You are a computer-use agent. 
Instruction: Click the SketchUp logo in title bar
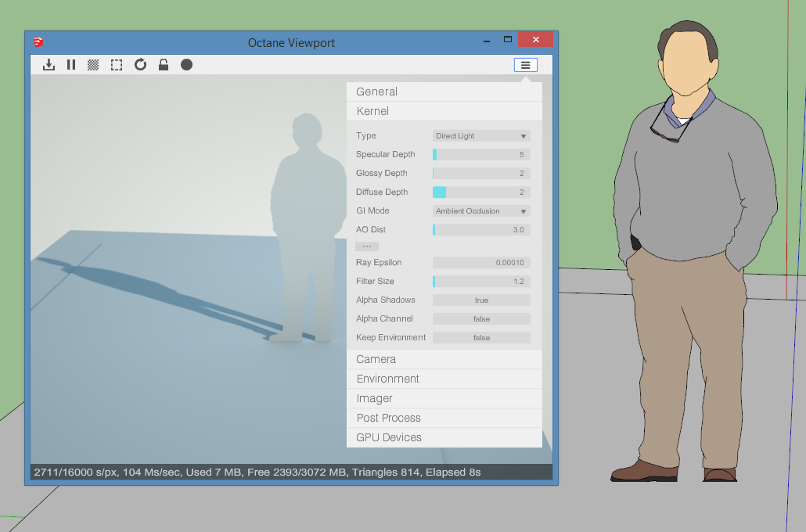38,42
